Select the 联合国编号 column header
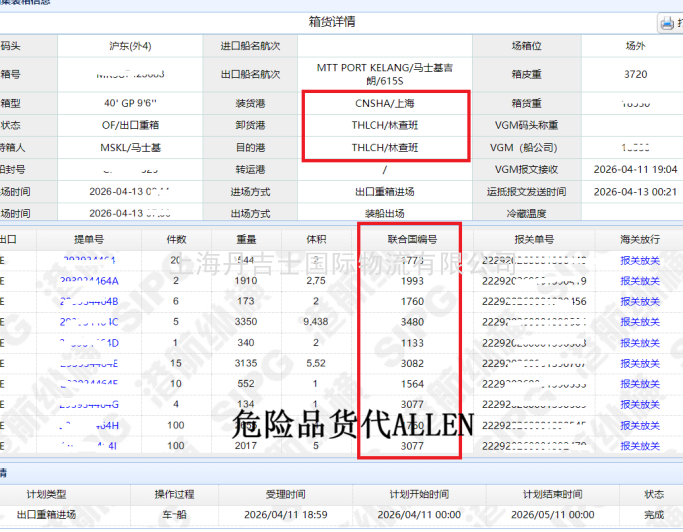The image size is (683, 532). (x=413, y=240)
